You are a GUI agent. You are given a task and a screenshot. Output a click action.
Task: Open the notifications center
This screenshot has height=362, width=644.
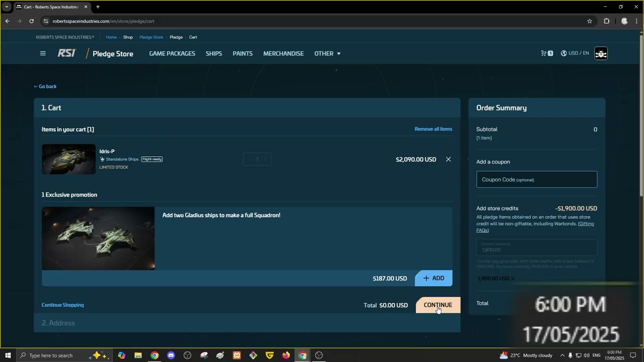633,355
